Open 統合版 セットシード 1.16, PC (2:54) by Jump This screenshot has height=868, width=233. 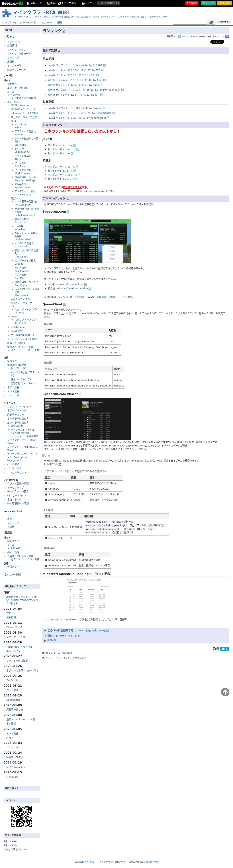[73, 85]
